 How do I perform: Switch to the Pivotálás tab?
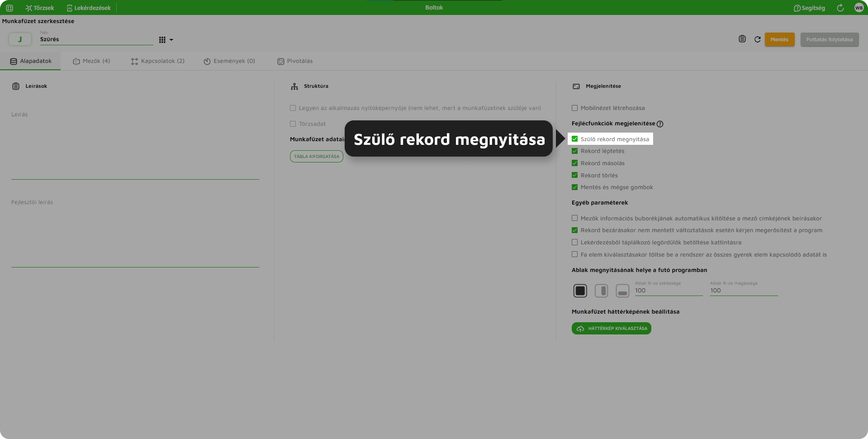click(x=295, y=61)
